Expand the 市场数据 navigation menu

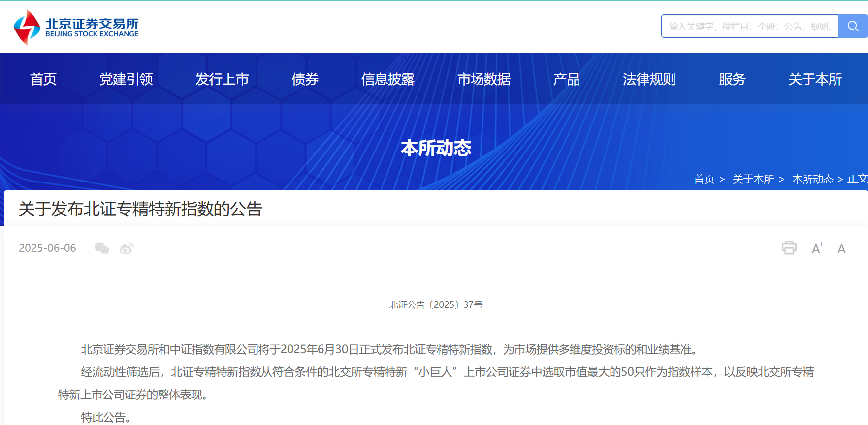pos(483,79)
